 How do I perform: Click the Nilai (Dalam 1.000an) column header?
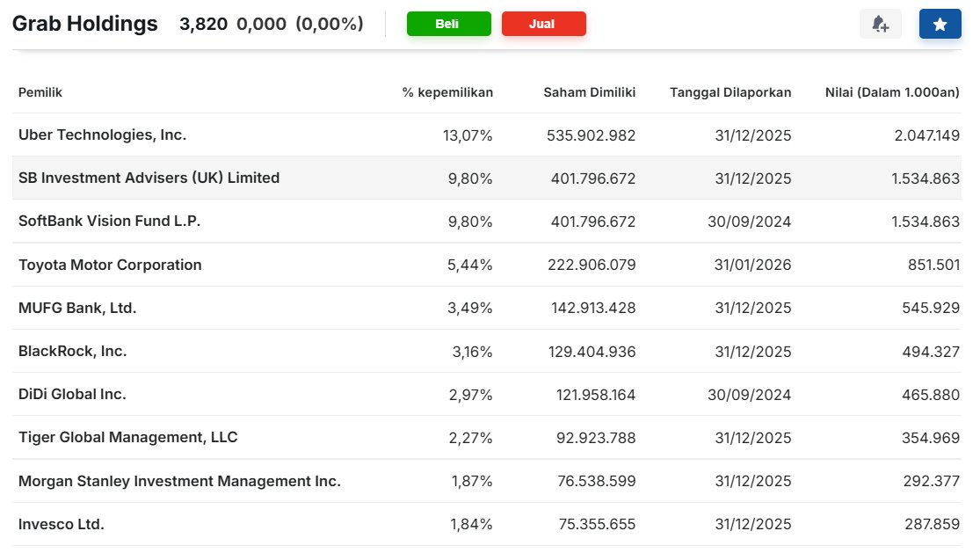pyautogui.click(x=892, y=92)
